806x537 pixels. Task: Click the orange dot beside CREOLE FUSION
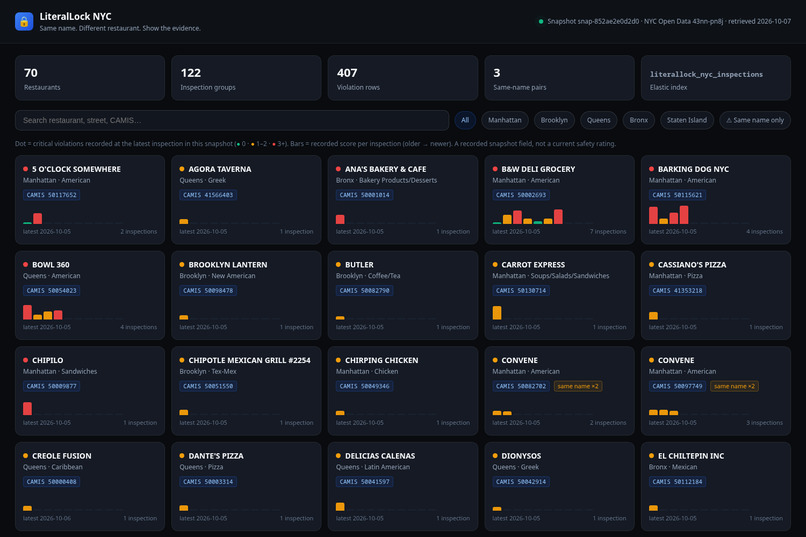coord(25,456)
